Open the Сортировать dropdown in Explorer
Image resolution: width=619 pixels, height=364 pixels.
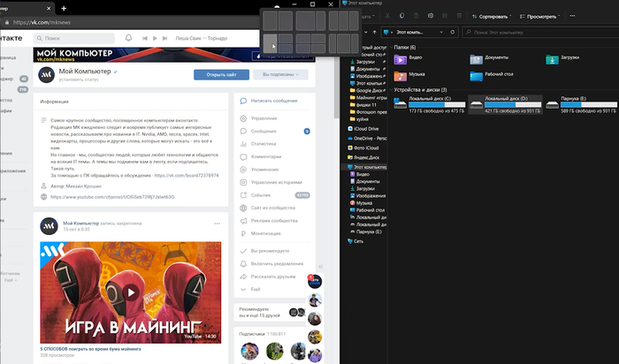tap(492, 16)
